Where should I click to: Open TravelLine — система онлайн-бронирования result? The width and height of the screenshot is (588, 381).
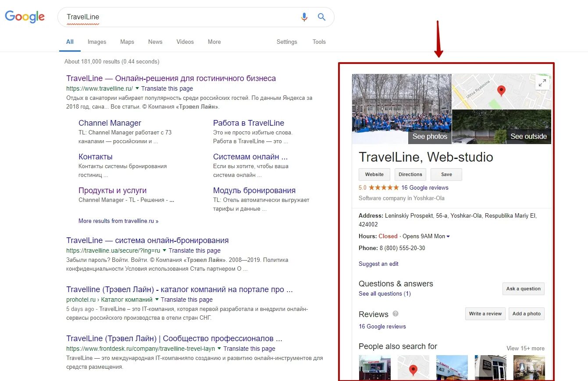pos(147,240)
